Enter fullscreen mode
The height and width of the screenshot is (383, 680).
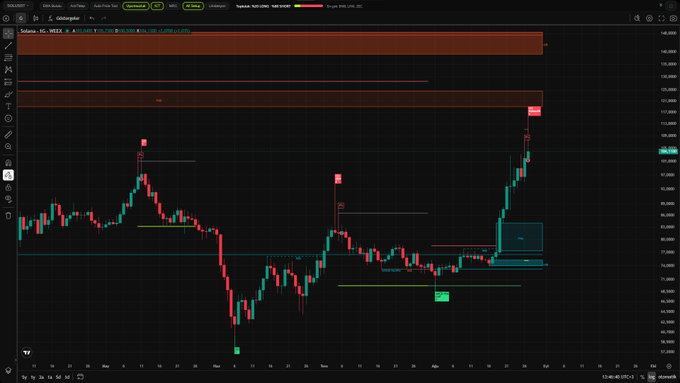tap(661, 18)
